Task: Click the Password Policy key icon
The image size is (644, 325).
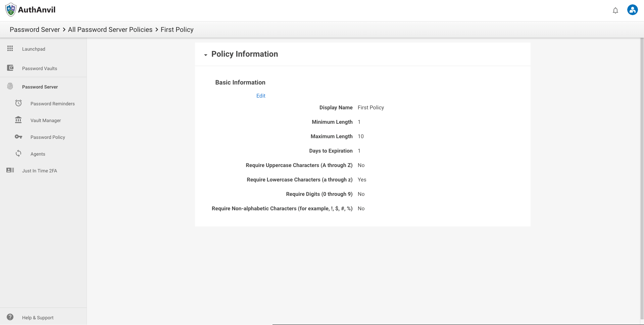Action: (18, 137)
